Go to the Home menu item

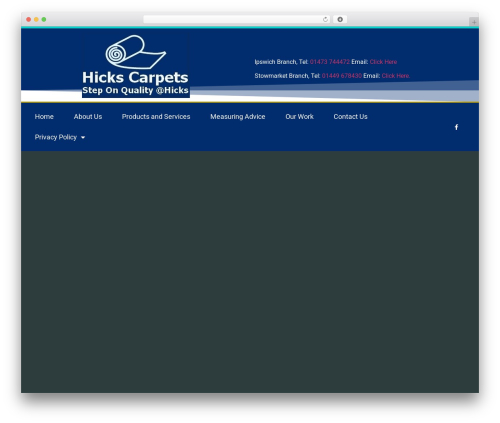(x=44, y=117)
